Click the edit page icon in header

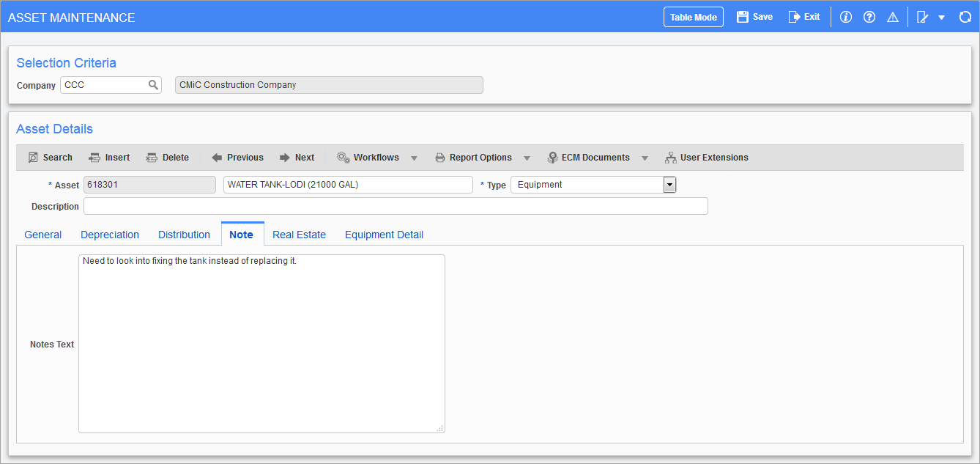923,17
